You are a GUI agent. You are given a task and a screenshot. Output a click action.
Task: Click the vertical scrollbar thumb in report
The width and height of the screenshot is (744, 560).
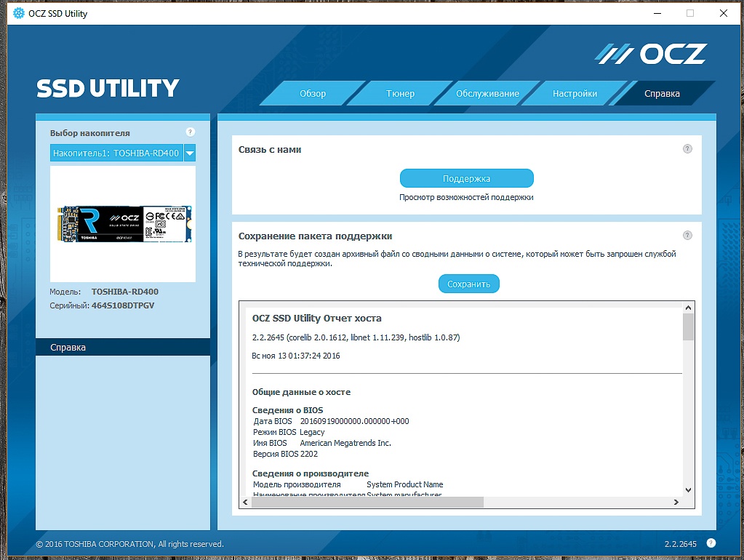click(688, 327)
